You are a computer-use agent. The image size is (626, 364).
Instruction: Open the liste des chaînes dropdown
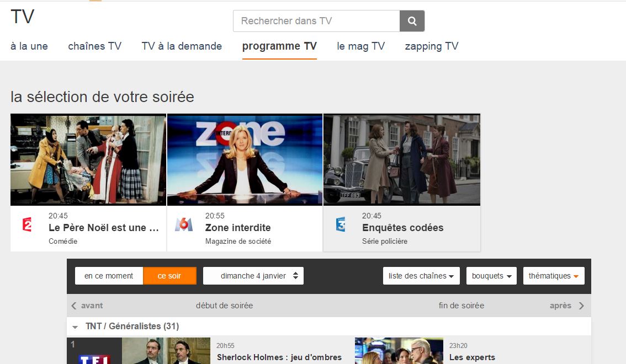[x=421, y=276]
